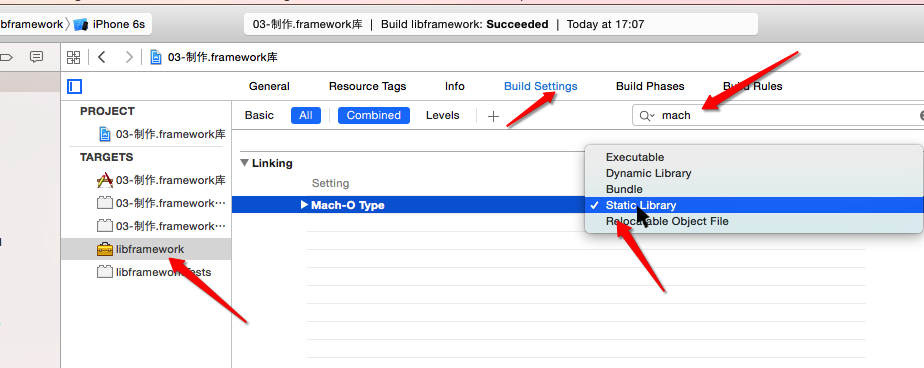
Task: Go back with the left chevron arrow
Action: point(102,57)
